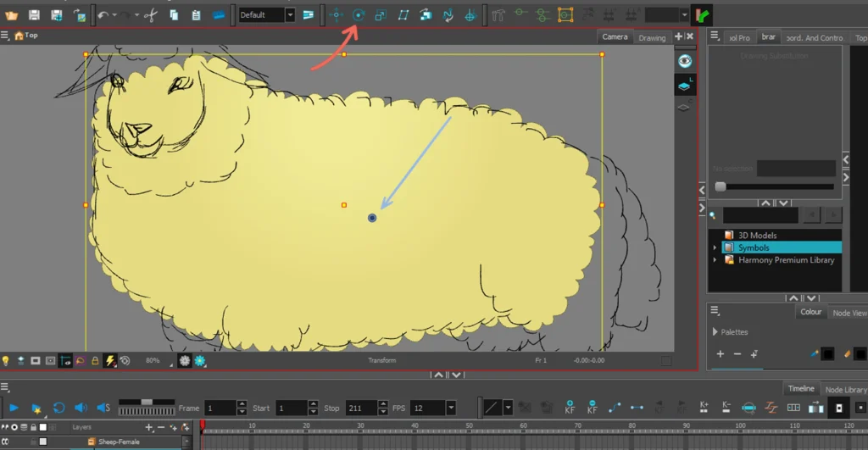Paste using the clipboard icon
Screen dimensions: 868x450
click(x=196, y=15)
